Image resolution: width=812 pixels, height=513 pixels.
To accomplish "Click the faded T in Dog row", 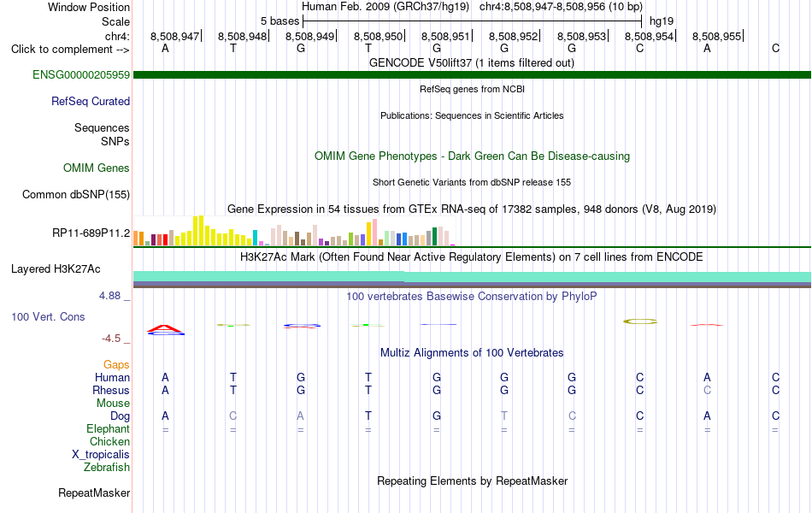I will pyautogui.click(x=504, y=416).
